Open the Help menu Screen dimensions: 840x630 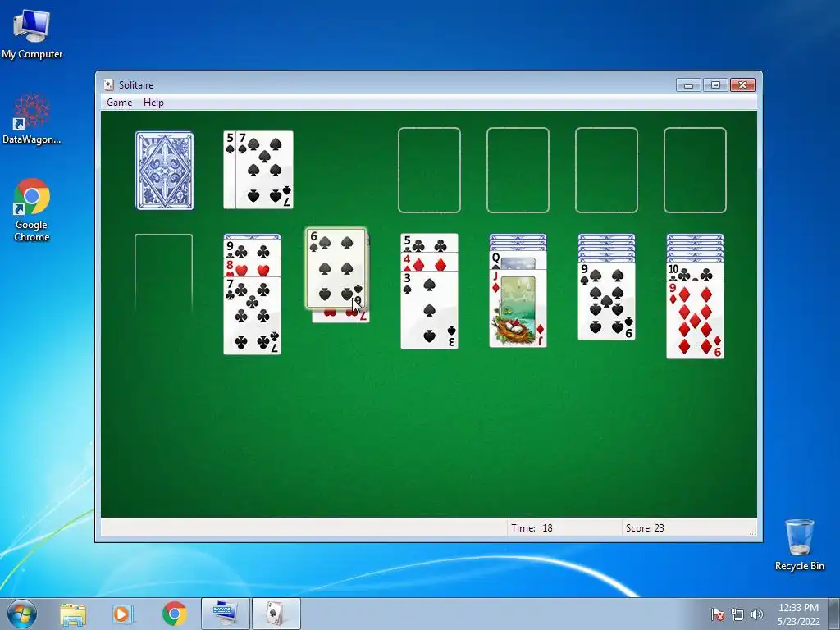(x=153, y=103)
